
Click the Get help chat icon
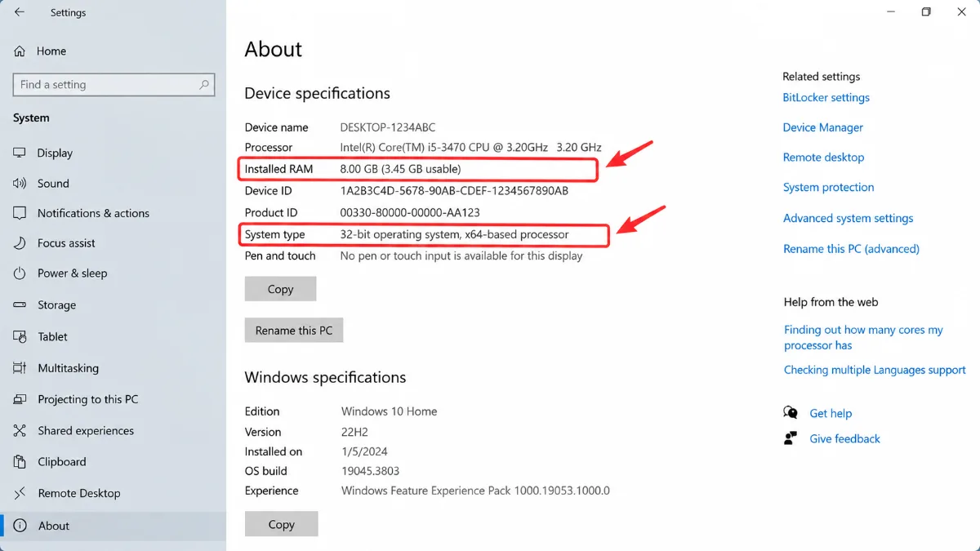[x=791, y=412]
